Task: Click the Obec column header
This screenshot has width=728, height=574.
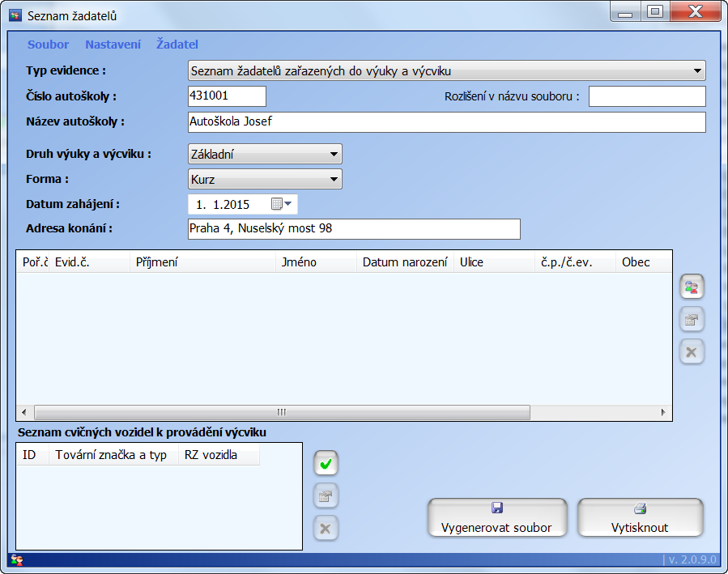Action: tap(644, 262)
